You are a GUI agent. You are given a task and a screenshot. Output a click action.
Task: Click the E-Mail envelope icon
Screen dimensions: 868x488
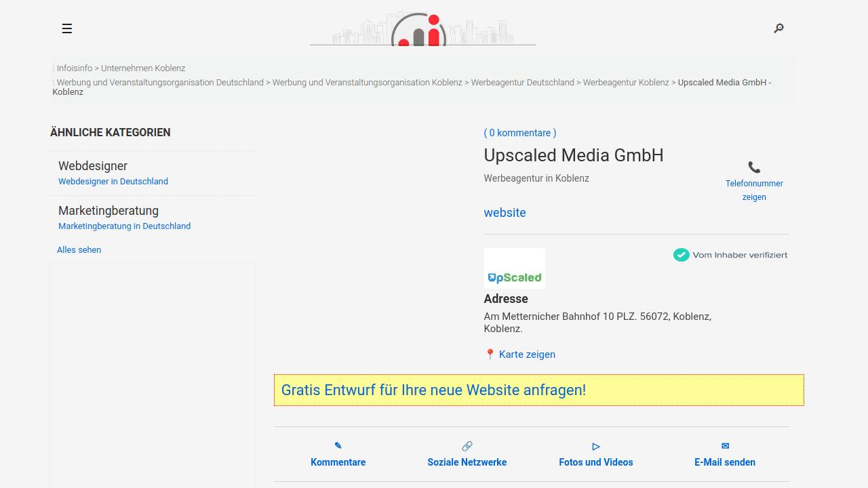[x=725, y=446]
